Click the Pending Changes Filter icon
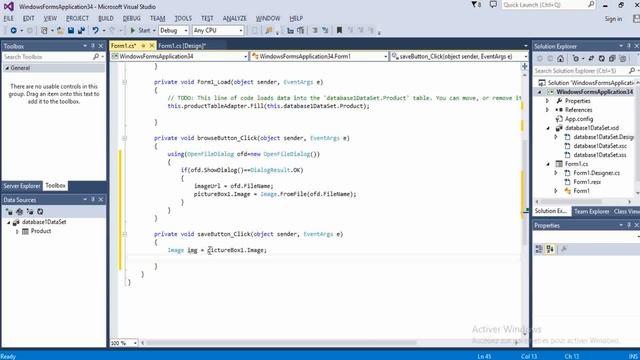Image resolution: width=640 pixels, height=360 pixels. pyautogui.click(x=576, y=59)
